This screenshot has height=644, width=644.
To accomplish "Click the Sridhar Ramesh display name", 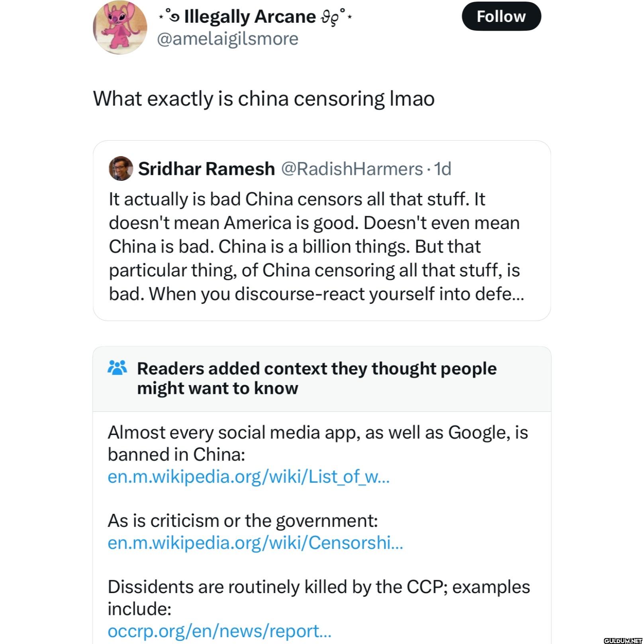I will pyautogui.click(x=206, y=168).
